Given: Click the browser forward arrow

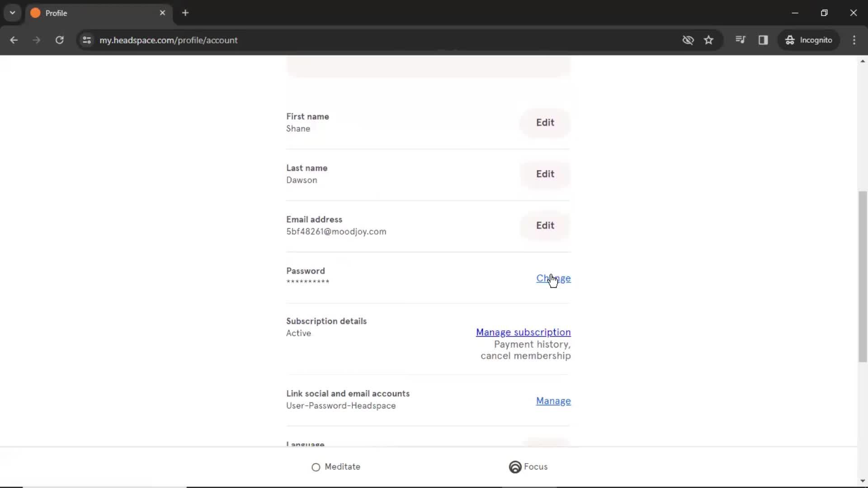Looking at the screenshot, I should point(36,40).
